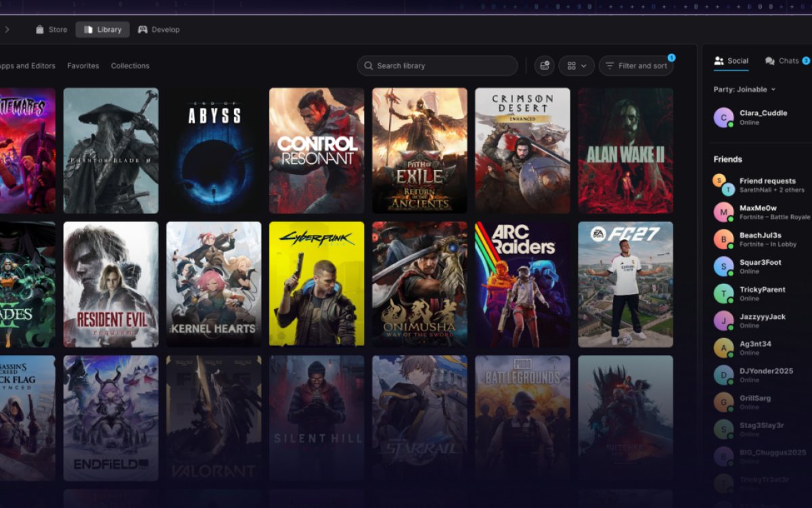Select the status 'Fortnite – In Lobby'
This screenshot has width=812, height=508.
click(767, 244)
